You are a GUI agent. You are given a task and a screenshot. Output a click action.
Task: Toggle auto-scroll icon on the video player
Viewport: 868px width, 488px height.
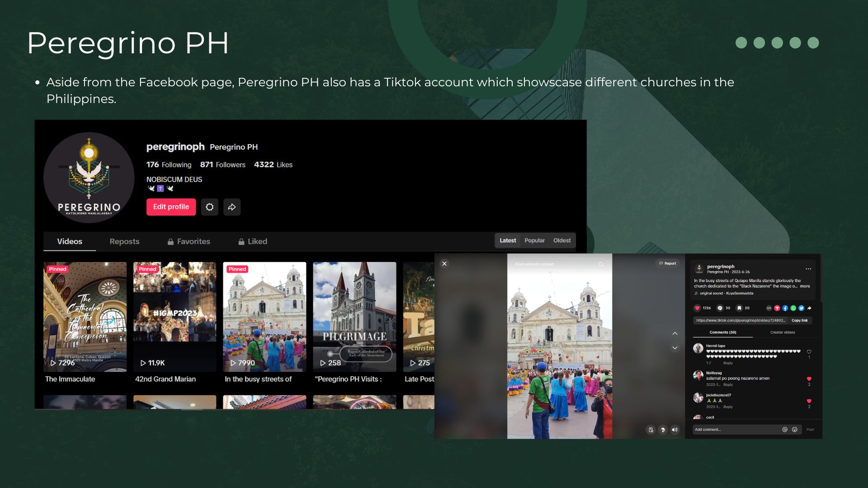pos(663,430)
